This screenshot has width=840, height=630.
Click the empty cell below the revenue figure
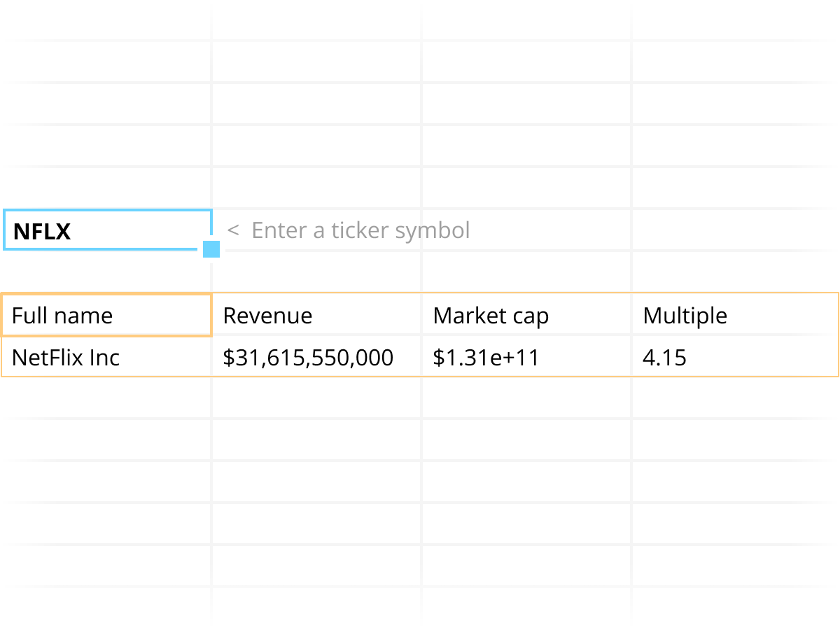tap(315, 399)
